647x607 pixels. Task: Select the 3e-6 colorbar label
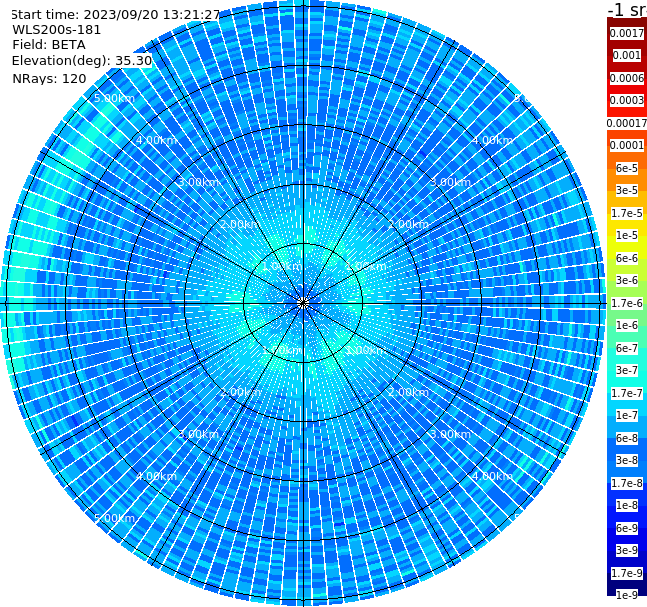(627, 280)
